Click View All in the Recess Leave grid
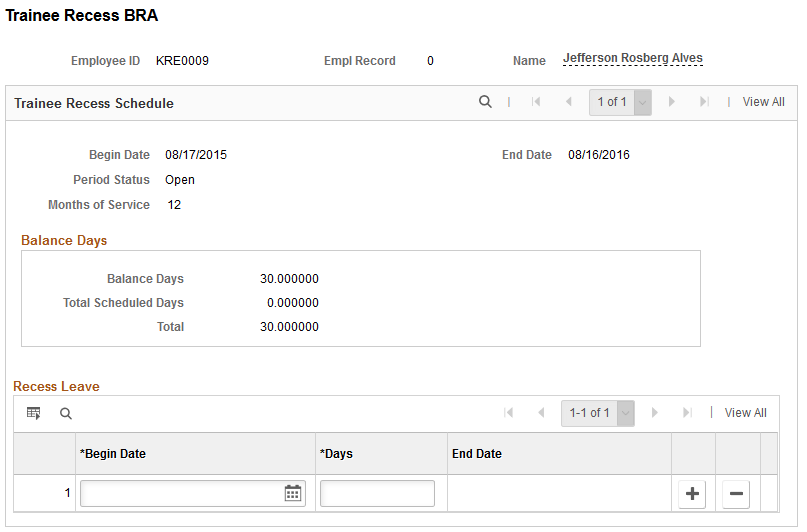Screen dimensions: 807x532 click(x=745, y=413)
